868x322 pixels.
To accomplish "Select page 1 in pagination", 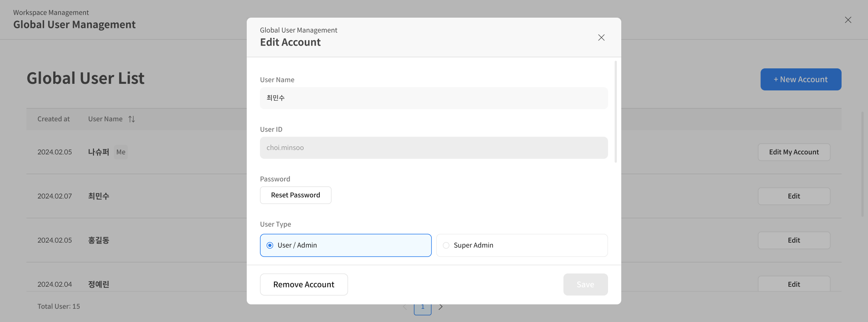I will tap(423, 308).
